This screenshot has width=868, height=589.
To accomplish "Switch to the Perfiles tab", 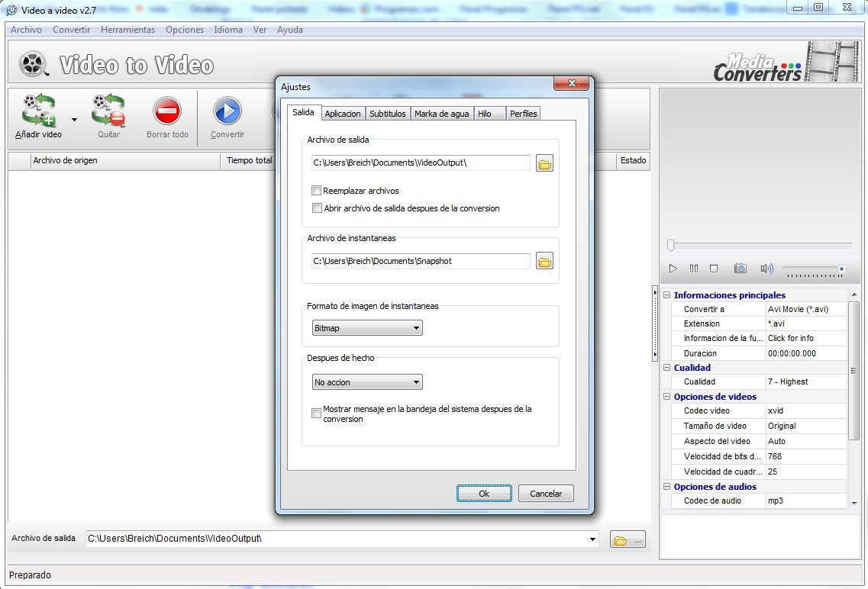I will point(523,114).
